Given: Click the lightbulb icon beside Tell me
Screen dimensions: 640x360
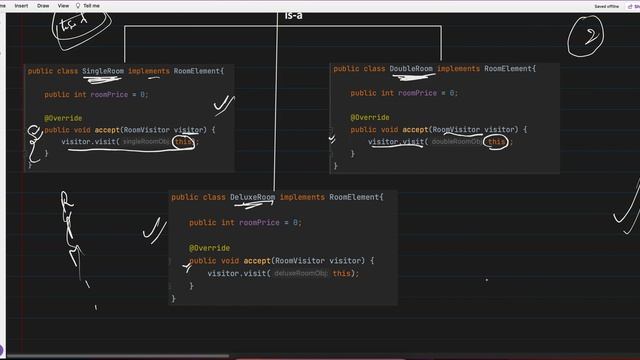Looking at the screenshot, I should pyautogui.click(x=78, y=6).
